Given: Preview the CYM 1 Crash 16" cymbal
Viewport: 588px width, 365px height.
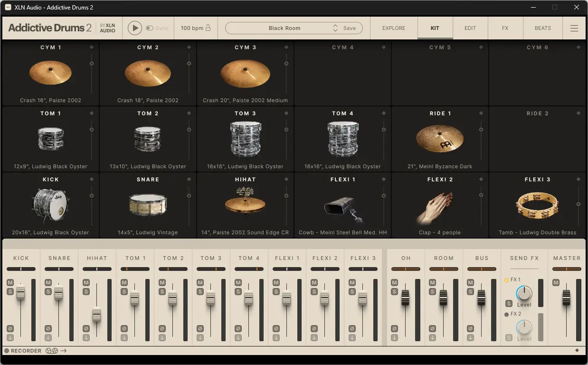Looking at the screenshot, I should 50,73.
